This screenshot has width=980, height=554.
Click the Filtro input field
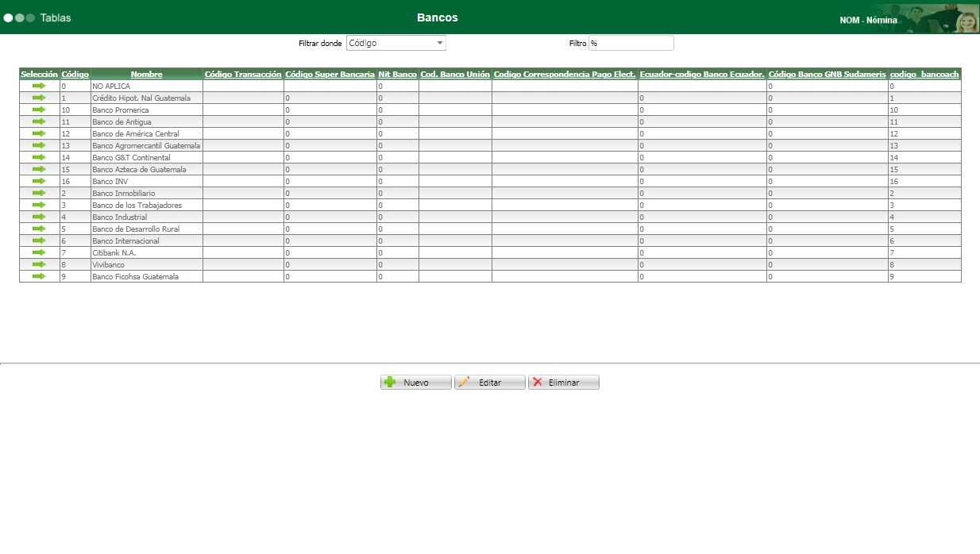pos(631,43)
